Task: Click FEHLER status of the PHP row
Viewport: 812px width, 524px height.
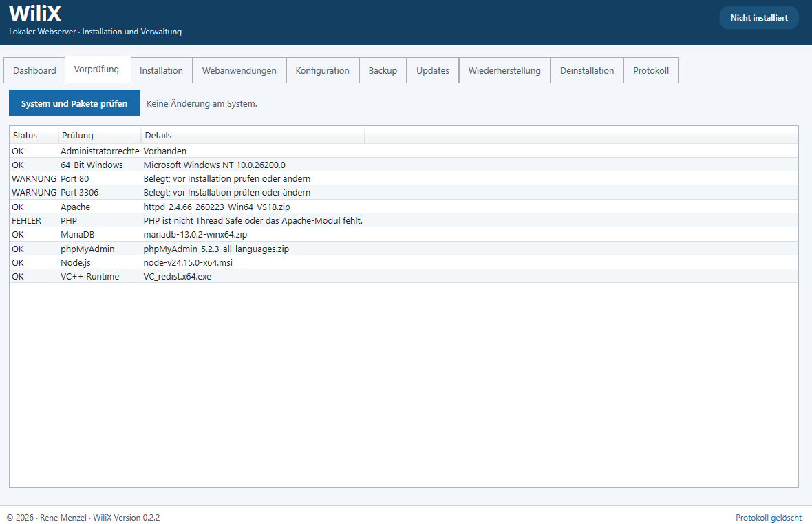Action: click(26, 220)
